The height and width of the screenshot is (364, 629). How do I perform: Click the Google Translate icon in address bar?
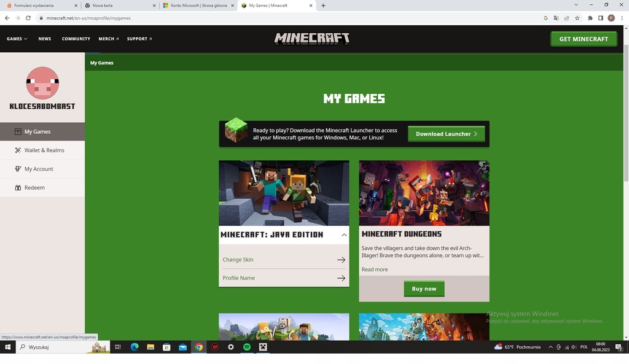[x=556, y=18]
